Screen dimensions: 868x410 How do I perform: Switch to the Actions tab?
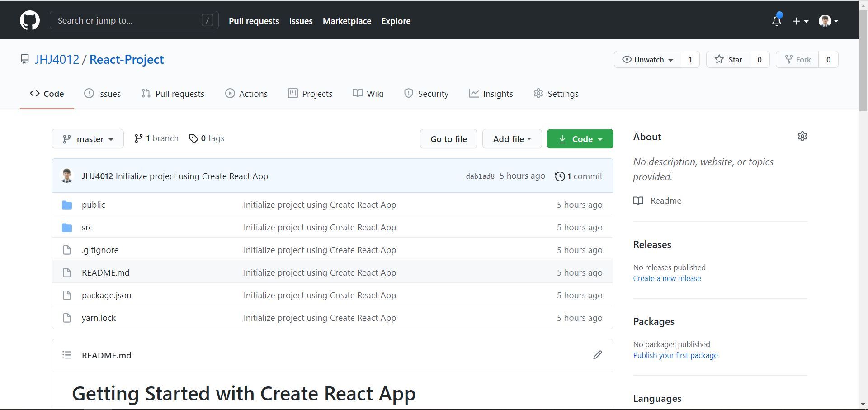[x=246, y=93]
